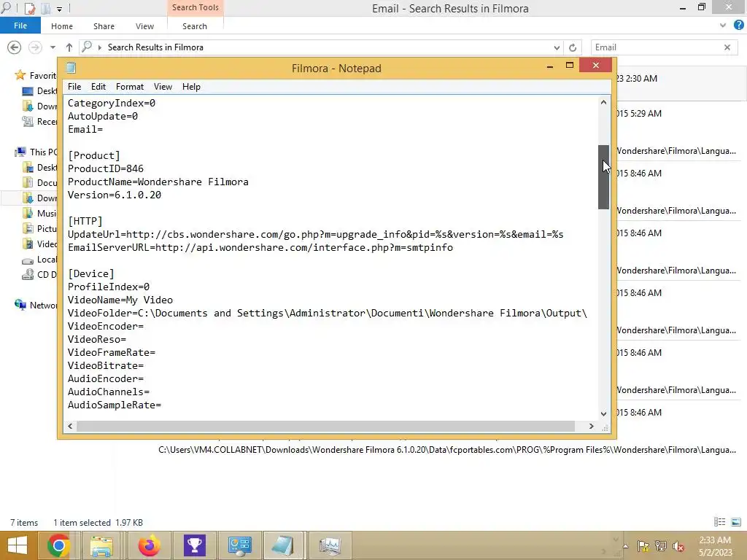Open Notepad File menu
Image resolution: width=747 pixels, height=560 pixels.
pos(74,87)
